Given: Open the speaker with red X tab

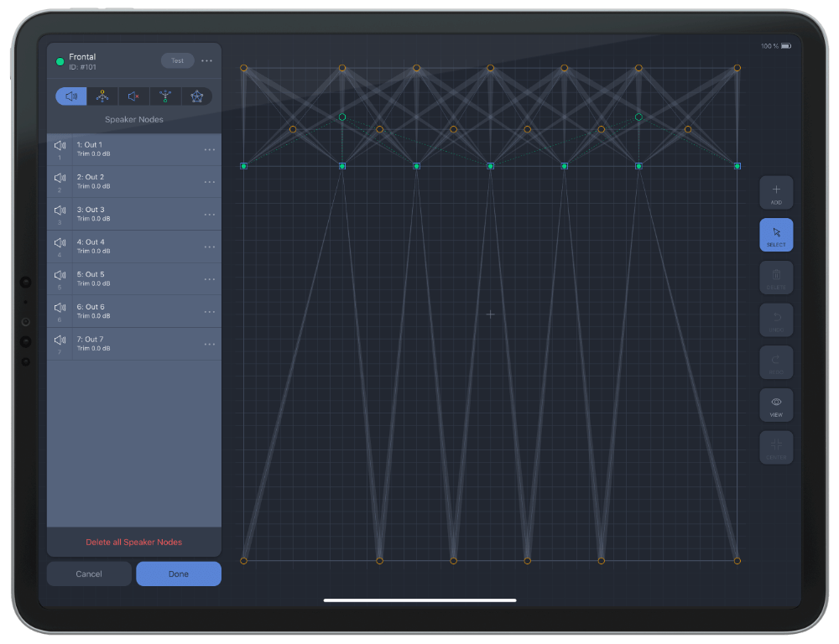Looking at the screenshot, I should (x=133, y=96).
